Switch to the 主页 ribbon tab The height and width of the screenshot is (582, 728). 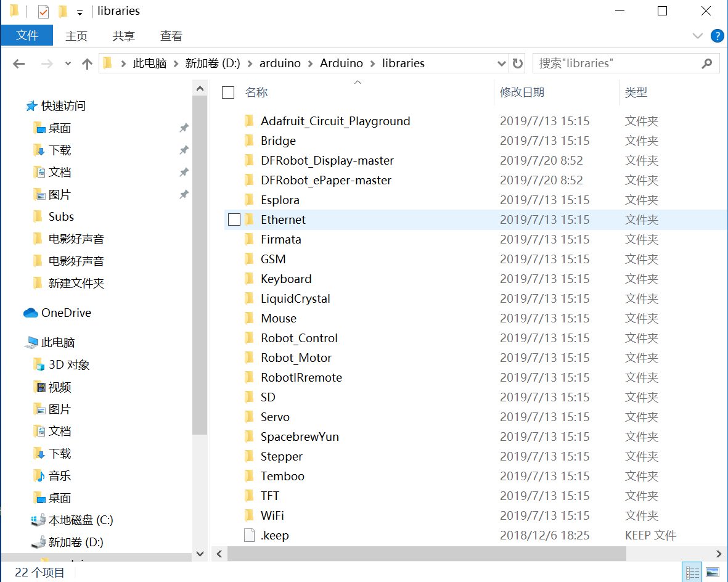(76, 36)
